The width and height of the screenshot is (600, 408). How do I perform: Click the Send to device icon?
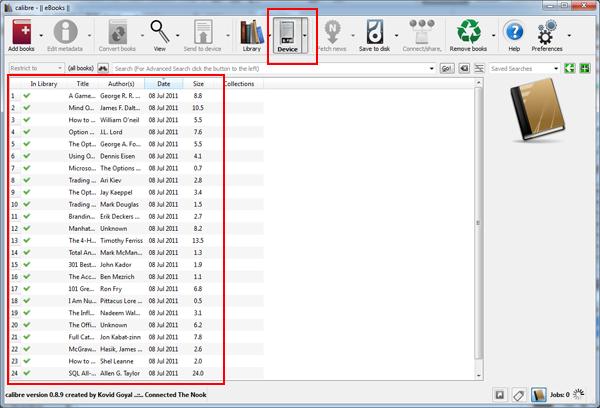(203, 32)
